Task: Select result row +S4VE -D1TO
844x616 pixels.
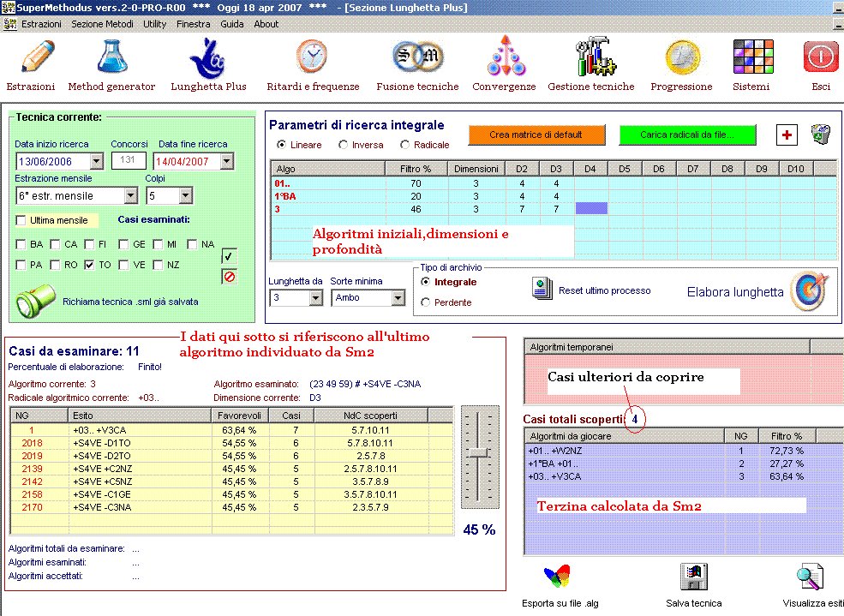Action: (232, 443)
